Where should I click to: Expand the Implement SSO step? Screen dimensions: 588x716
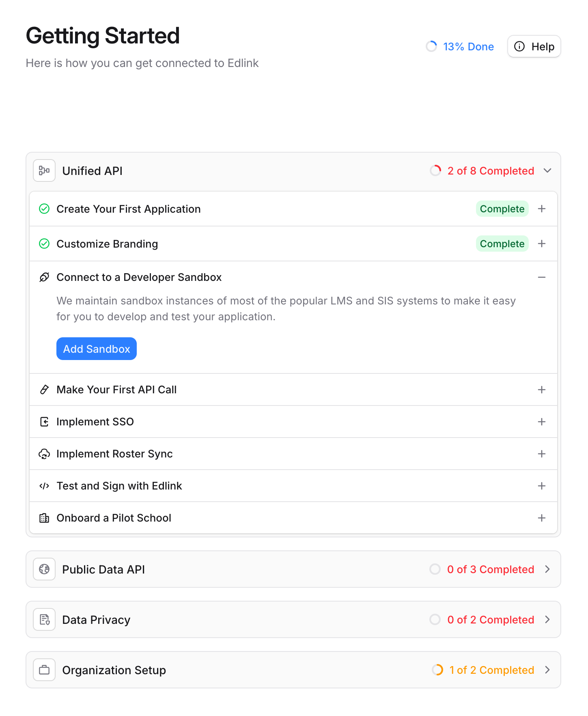click(x=542, y=422)
